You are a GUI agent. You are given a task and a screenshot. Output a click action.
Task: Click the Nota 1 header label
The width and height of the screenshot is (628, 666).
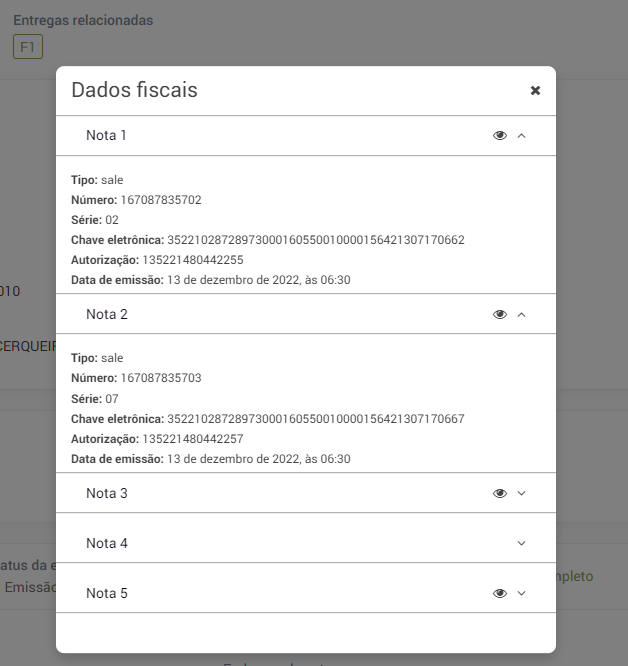pyautogui.click(x=107, y=136)
